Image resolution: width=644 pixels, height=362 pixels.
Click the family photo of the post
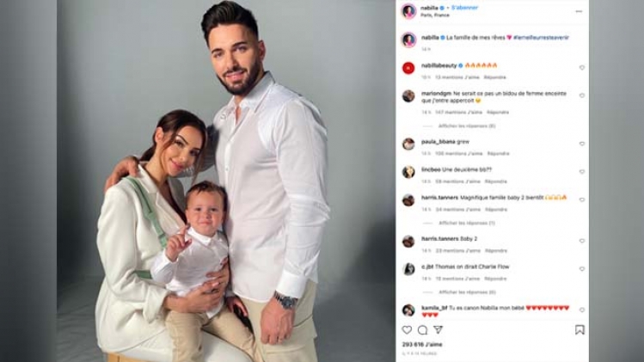[x=226, y=181]
